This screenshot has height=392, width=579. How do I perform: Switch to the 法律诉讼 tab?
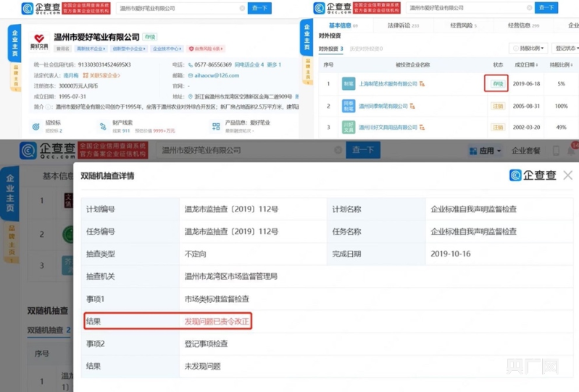[403, 25]
